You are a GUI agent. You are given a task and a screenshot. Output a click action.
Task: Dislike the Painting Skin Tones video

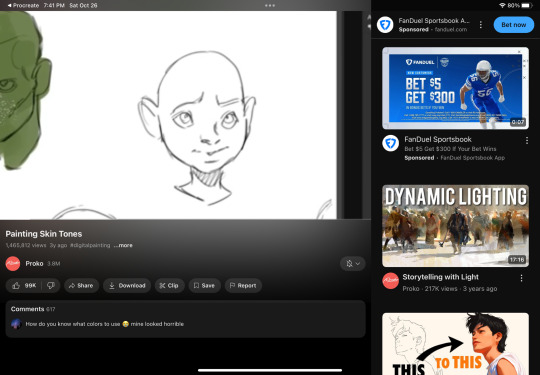pos(51,285)
